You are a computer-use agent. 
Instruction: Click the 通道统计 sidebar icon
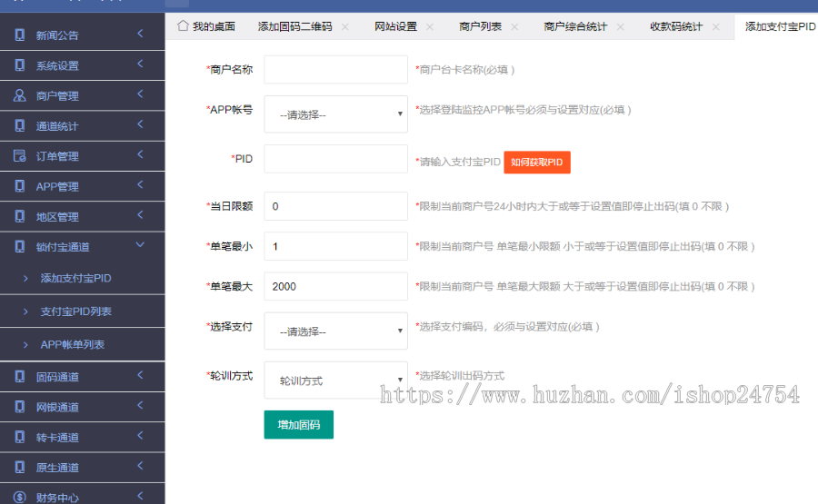point(20,125)
